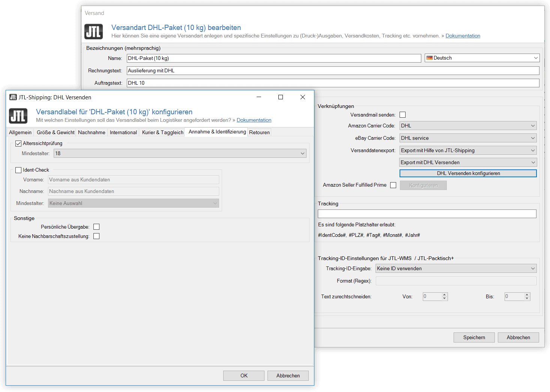Image resolution: width=550 pixels, height=392 pixels.
Task: Click the JTL logo in the Versandlabel dialog
Action: (x=18, y=116)
